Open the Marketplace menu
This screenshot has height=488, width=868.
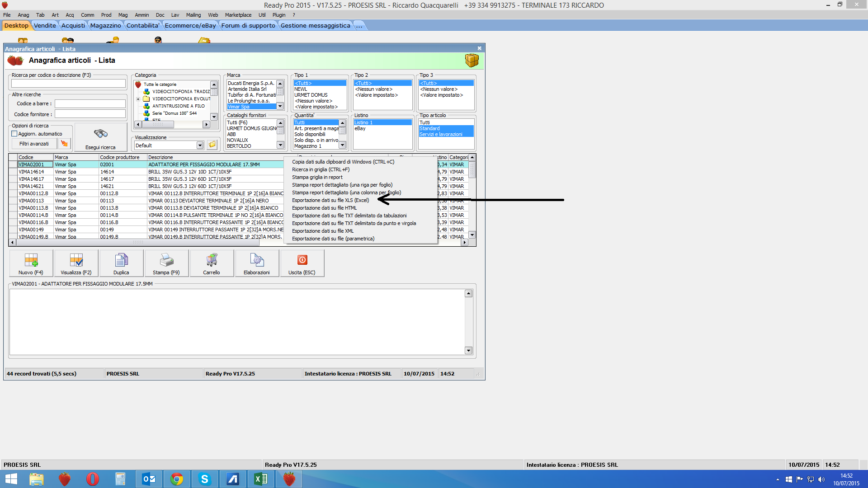pyautogui.click(x=238, y=15)
